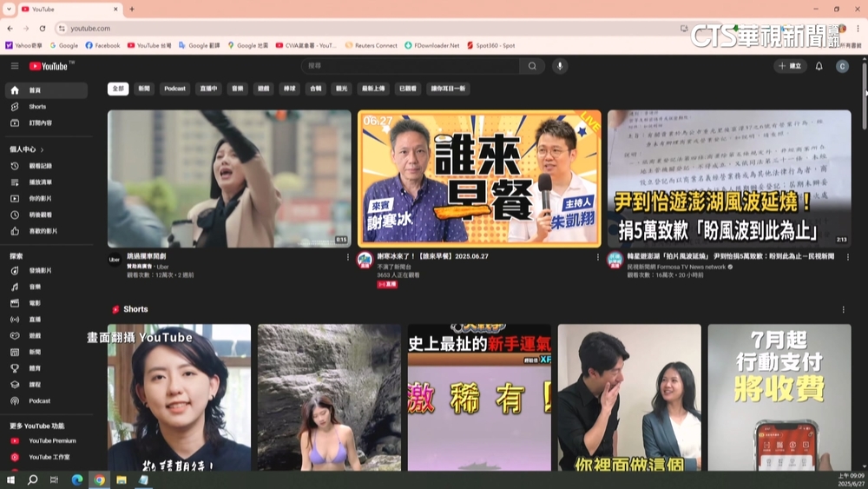Open Microsoft Edge from taskbar

pyautogui.click(x=77, y=479)
